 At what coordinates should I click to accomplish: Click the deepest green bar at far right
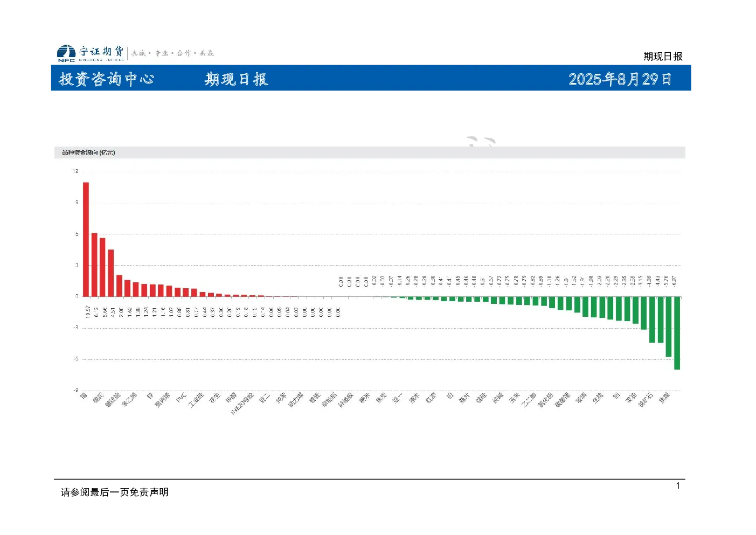677,333
